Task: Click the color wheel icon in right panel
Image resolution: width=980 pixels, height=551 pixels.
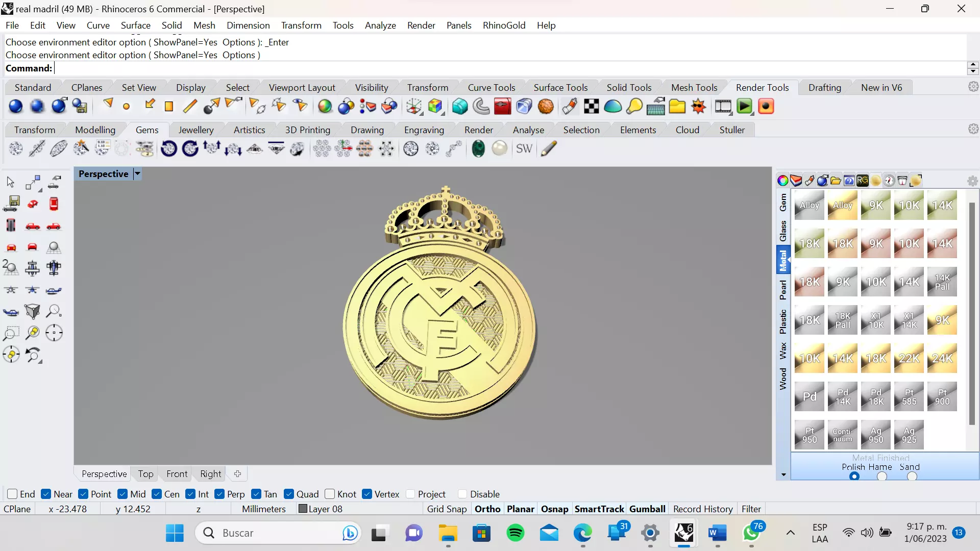Action: (782, 181)
